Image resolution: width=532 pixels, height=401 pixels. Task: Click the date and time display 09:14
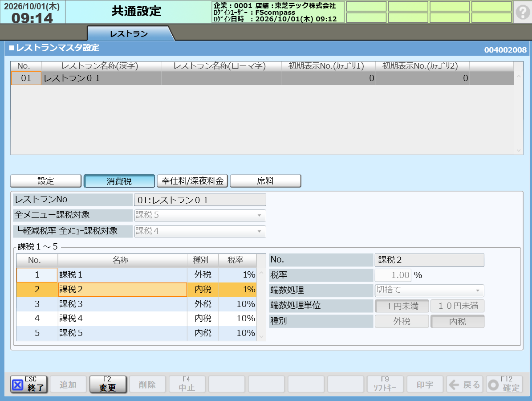pyautogui.click(x=32, y=12)
